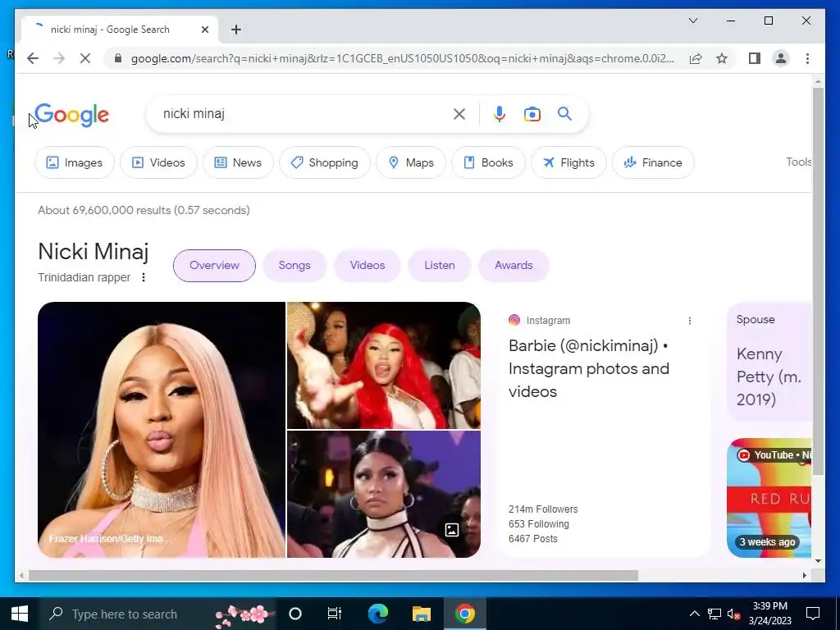Submit search with magnifying glass
The image size is (840, 630).
coord(564,113)
